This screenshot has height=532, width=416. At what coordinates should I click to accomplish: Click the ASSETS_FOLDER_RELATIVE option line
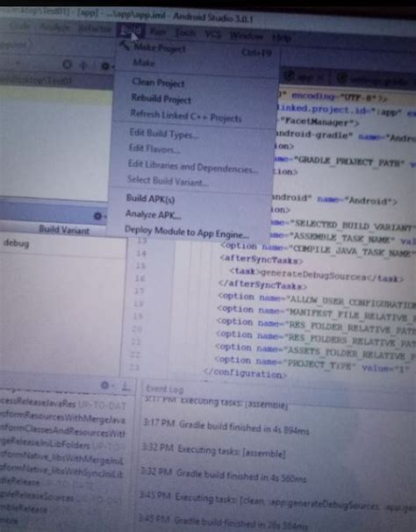point(315,351)
